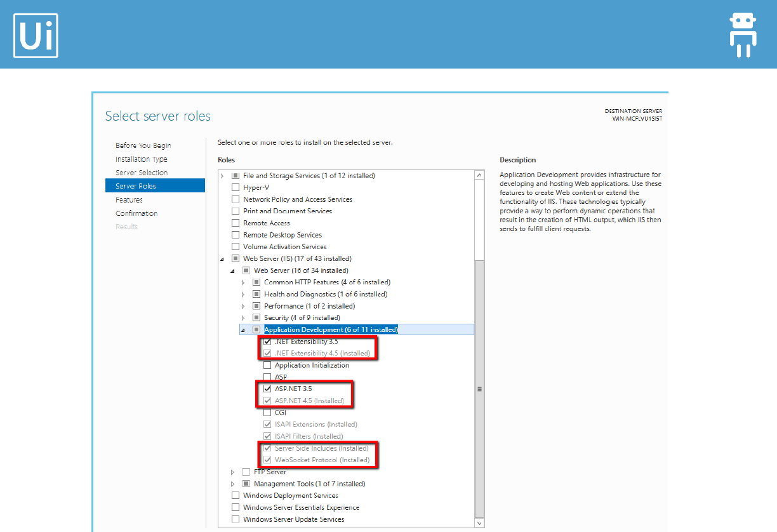Collapse Application Development node
The height and width of the screenshot is (532, 777).
242,330
